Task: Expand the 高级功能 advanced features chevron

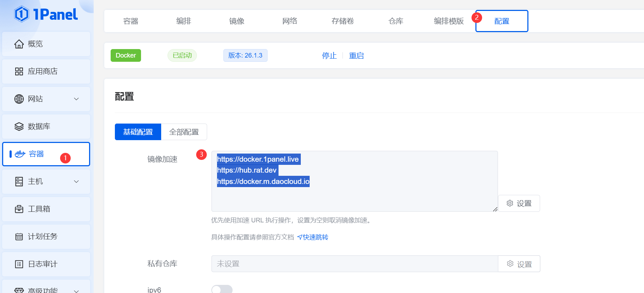Action: click(x=76, y=291)
